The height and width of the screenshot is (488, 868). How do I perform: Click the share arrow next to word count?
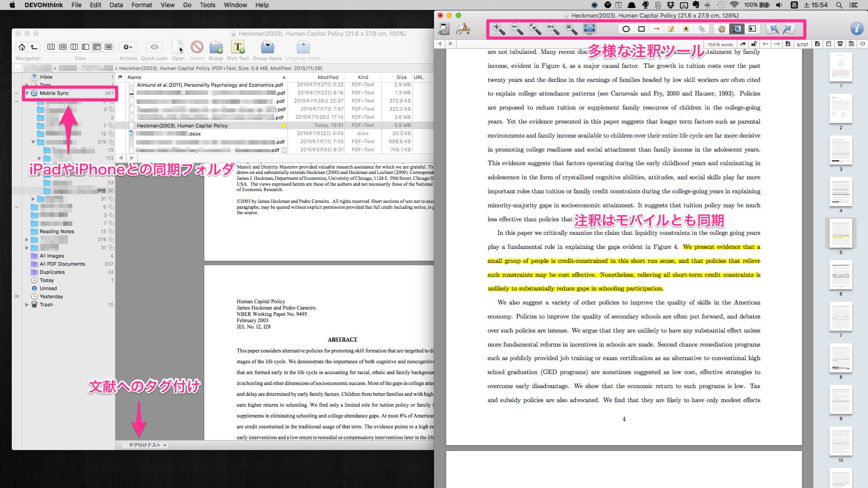pos(743,44)
